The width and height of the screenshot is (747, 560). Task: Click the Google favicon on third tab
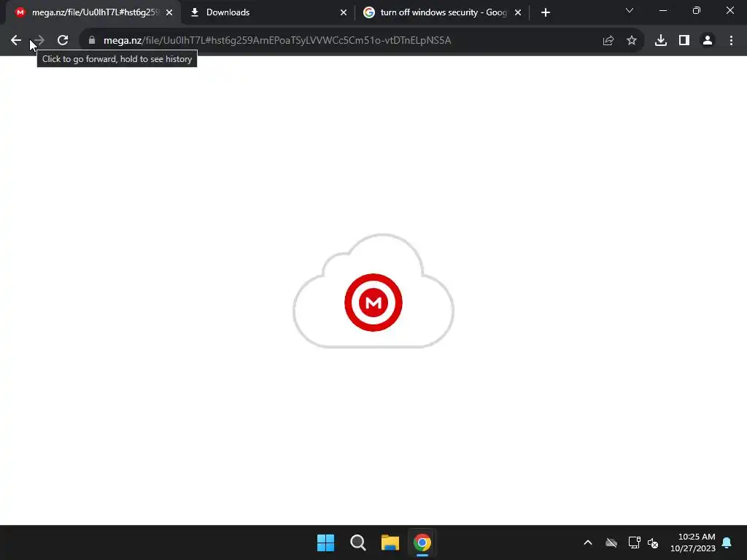(368, 12)
